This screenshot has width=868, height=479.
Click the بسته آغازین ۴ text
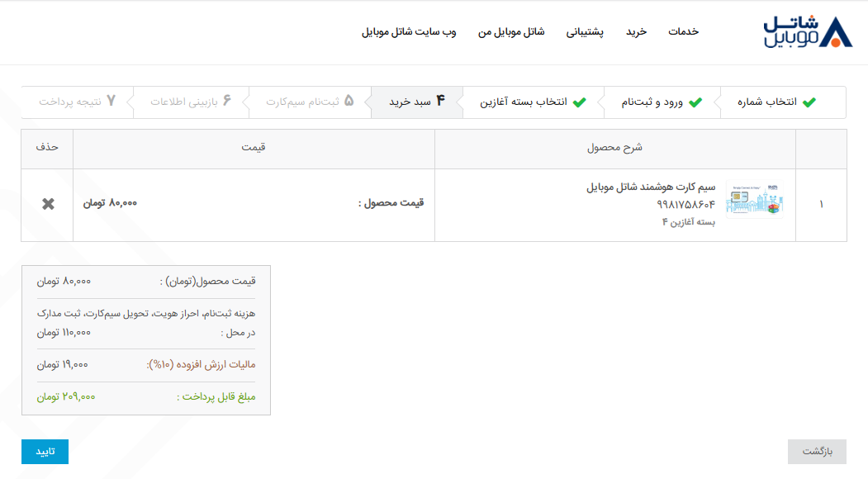tap(688, 222)
